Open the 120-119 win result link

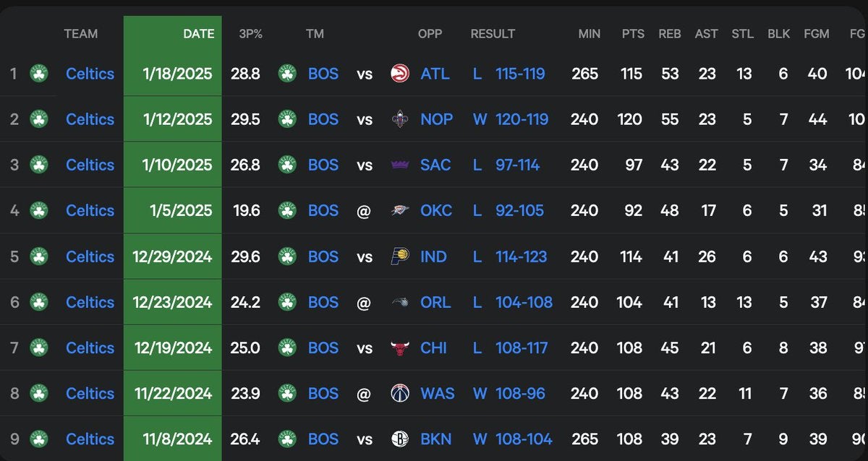[522, 119]
